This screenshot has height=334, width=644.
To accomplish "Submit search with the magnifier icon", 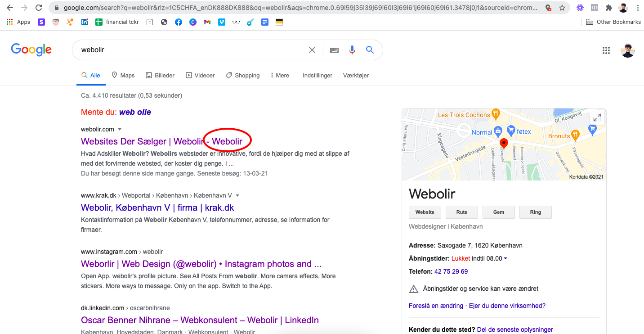I will (x=370, y=50).
